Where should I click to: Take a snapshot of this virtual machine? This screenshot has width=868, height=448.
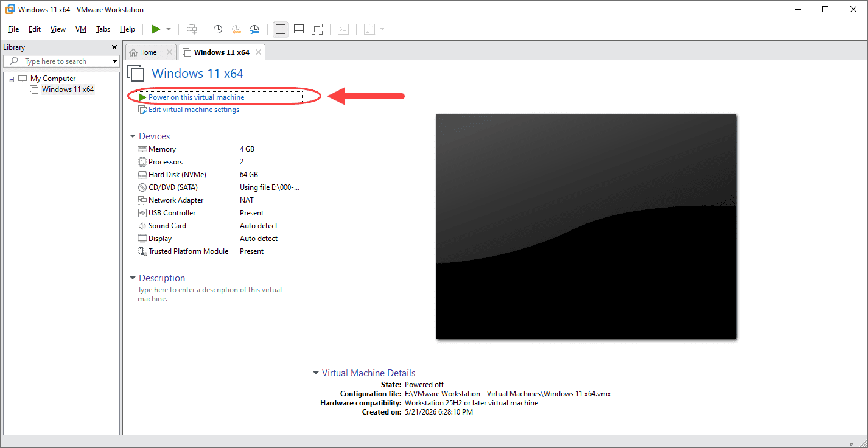point(217,29)
